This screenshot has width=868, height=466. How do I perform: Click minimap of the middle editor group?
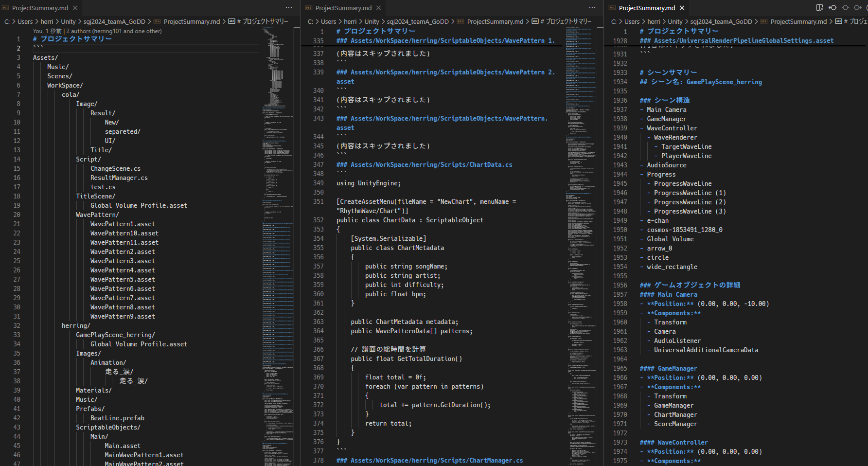click(x=582, y=246)
